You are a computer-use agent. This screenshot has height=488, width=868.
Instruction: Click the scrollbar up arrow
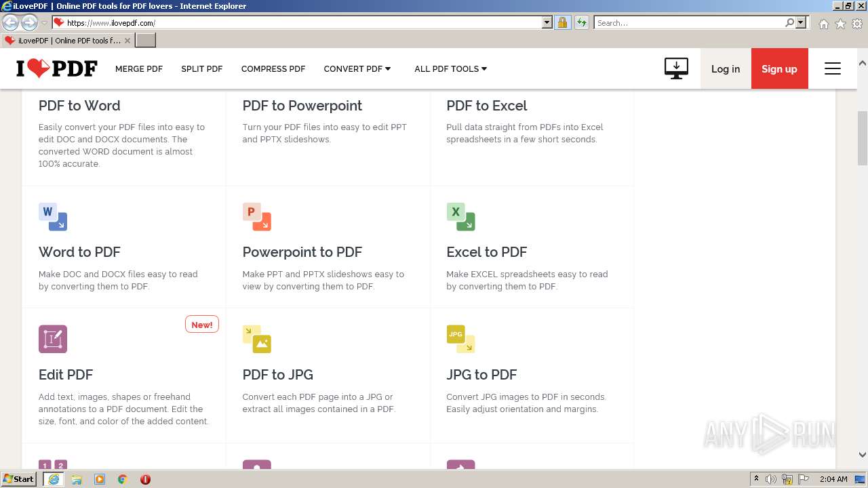(863, 63)
